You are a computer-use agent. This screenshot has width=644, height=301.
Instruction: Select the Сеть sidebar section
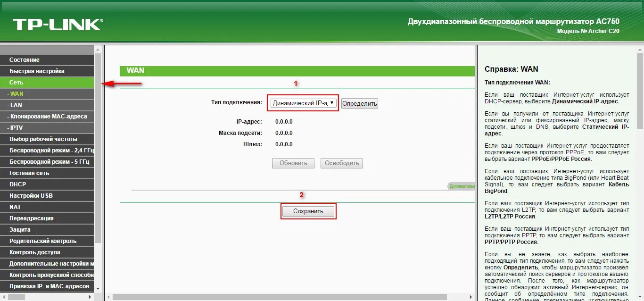pyautogui.click(x=47, y=83)
